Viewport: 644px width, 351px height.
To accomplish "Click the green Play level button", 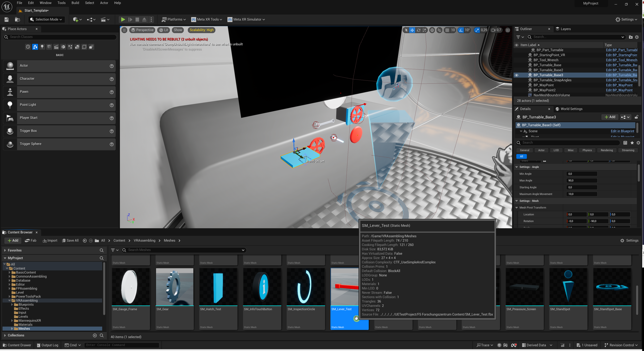I will tap(123, 19).
